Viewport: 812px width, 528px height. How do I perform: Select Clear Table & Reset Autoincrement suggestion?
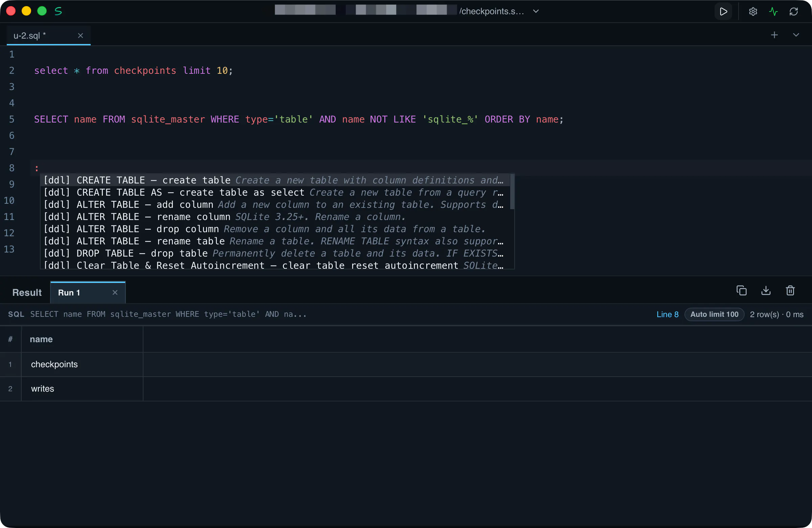point(275,265)
